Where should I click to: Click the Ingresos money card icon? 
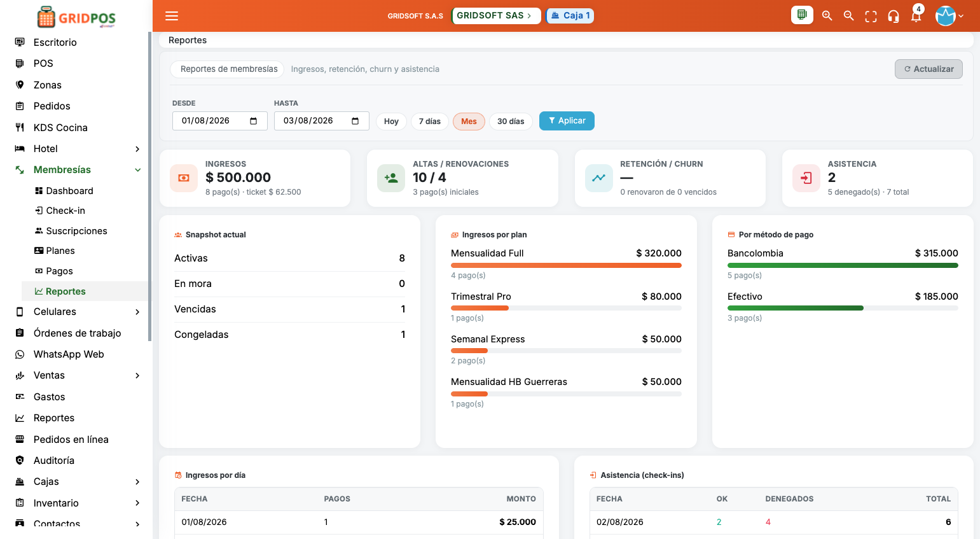[x=184, y=178]
